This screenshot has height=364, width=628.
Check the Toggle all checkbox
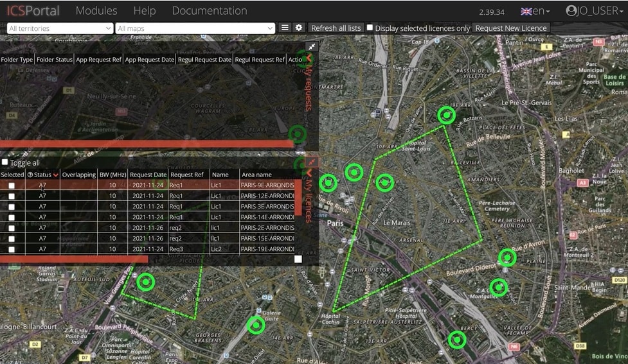(4, 162)
